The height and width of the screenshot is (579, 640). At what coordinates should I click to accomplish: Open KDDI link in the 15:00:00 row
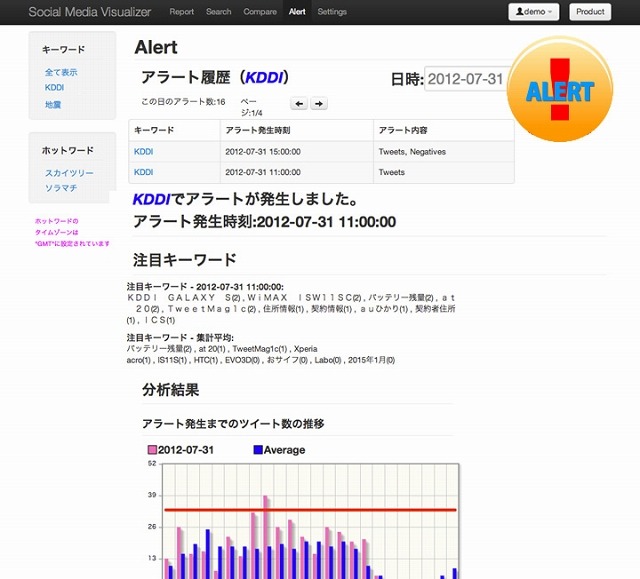click(x=143, y=152)
